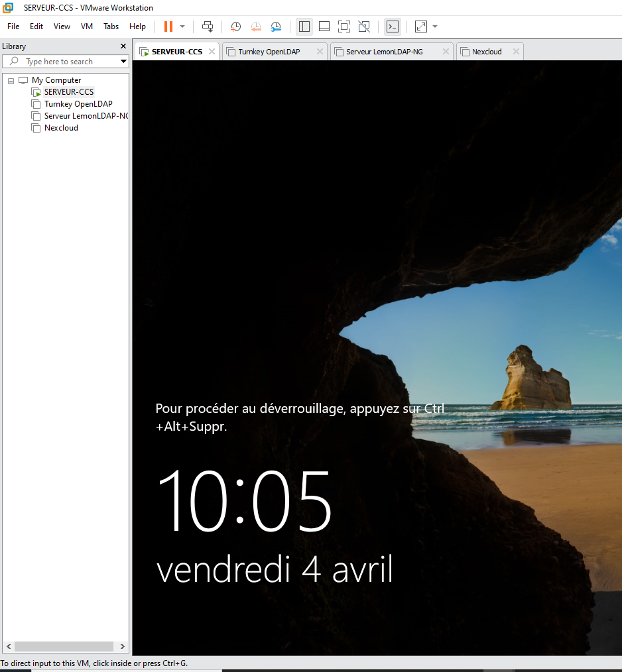This screenshot has width=622, height=672.
Task: Toggle Unity mode icon
Action: [364, 27]
